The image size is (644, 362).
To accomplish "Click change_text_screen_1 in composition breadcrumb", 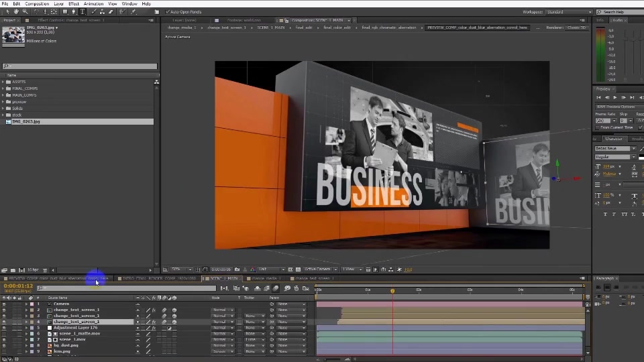I will [x=226, y=27].
